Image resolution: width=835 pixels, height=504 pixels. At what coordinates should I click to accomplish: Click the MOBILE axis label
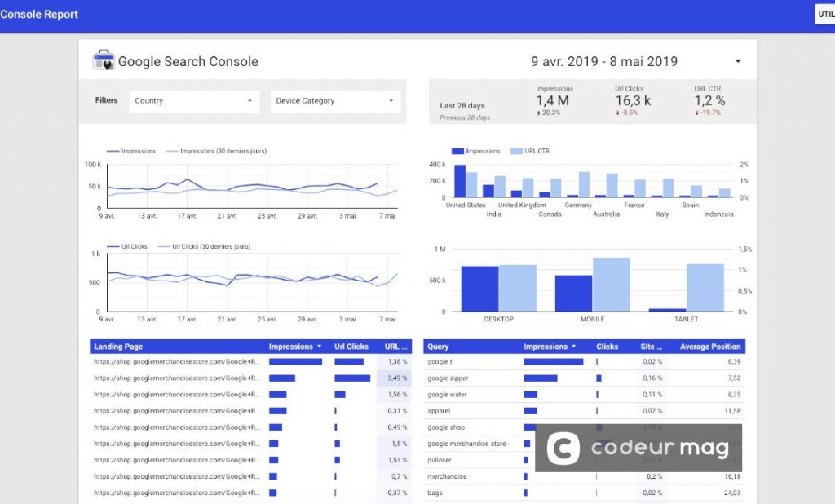click(592, 319)
